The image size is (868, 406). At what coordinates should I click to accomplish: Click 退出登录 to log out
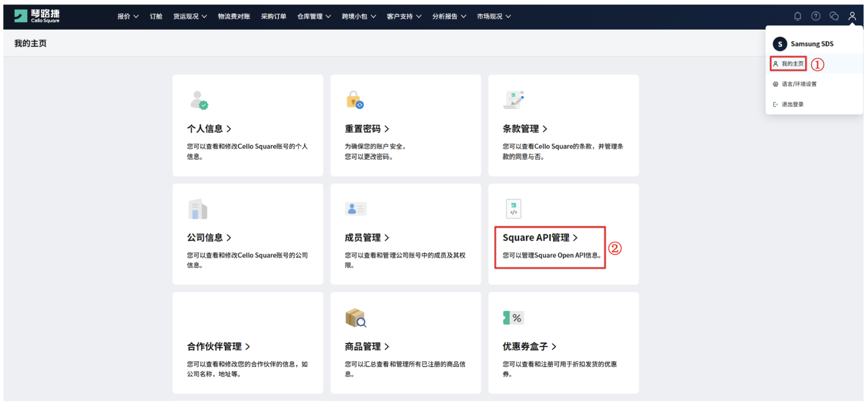(x=792, y=104)
